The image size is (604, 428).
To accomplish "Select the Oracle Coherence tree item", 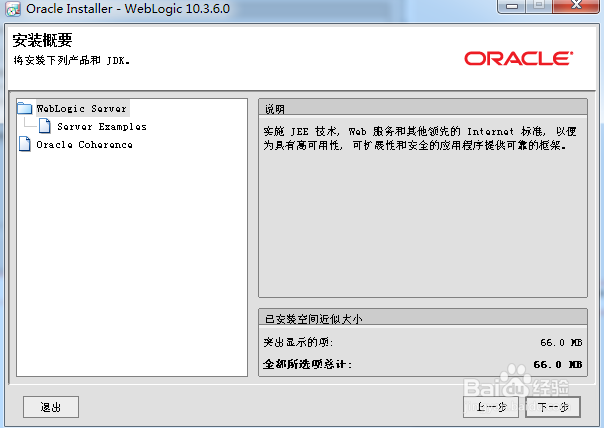I will pyautogui.click(x=84, y=144).
